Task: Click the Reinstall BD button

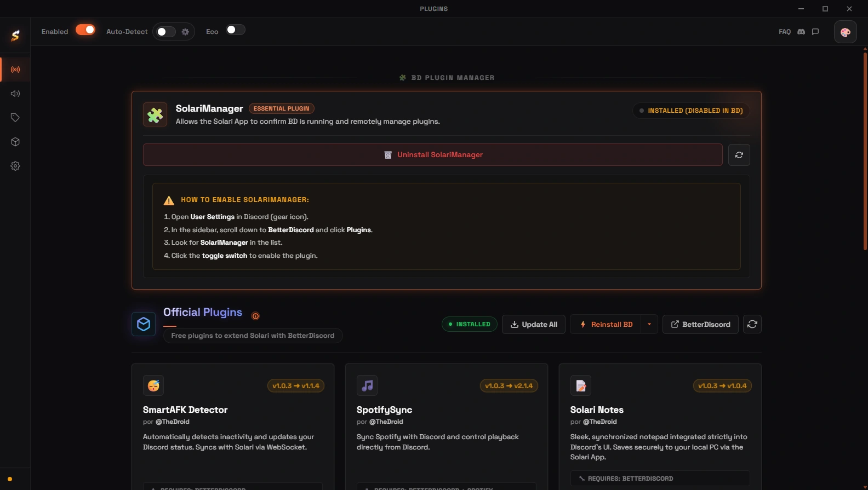Action: click(606, 324)
